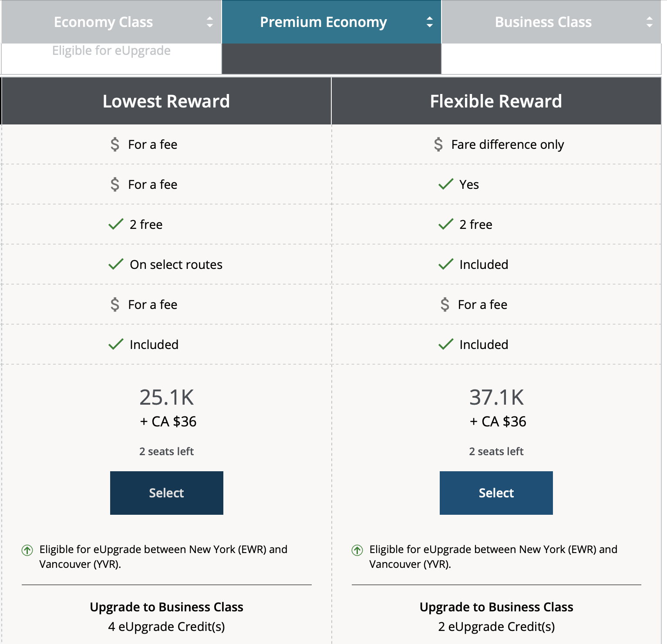The width and height of the screenshot is (667, 644).
Task: Click the 2 eUpgrade Credit(s) text
Action: [x=496, y=627]
